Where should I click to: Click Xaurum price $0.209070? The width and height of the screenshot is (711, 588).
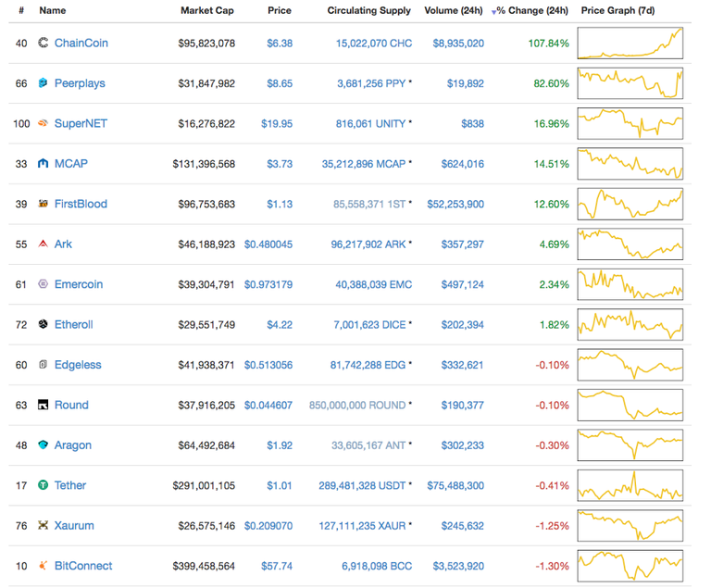click(x=268, y=525)
